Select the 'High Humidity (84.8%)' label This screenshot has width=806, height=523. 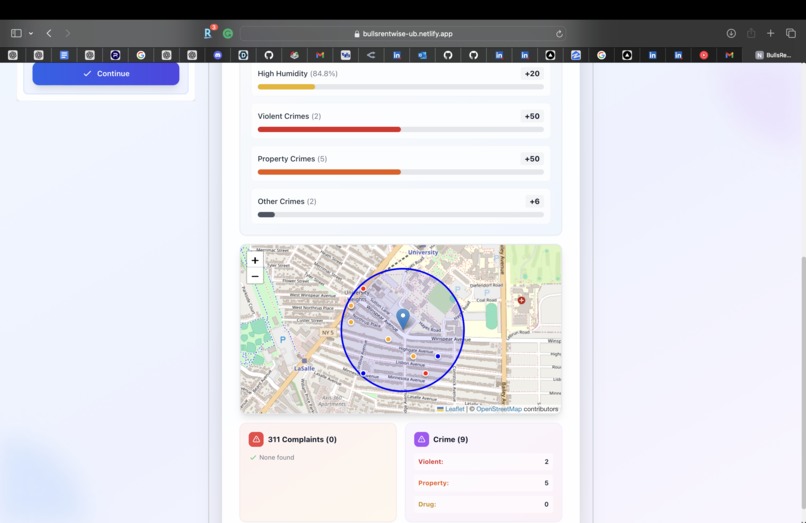pos(298,74)
